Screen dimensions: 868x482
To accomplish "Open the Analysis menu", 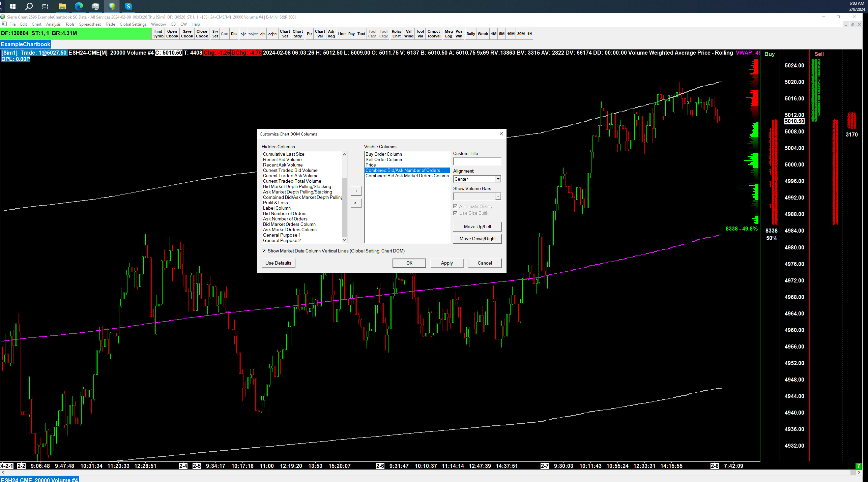I will [x=53, y=24].
